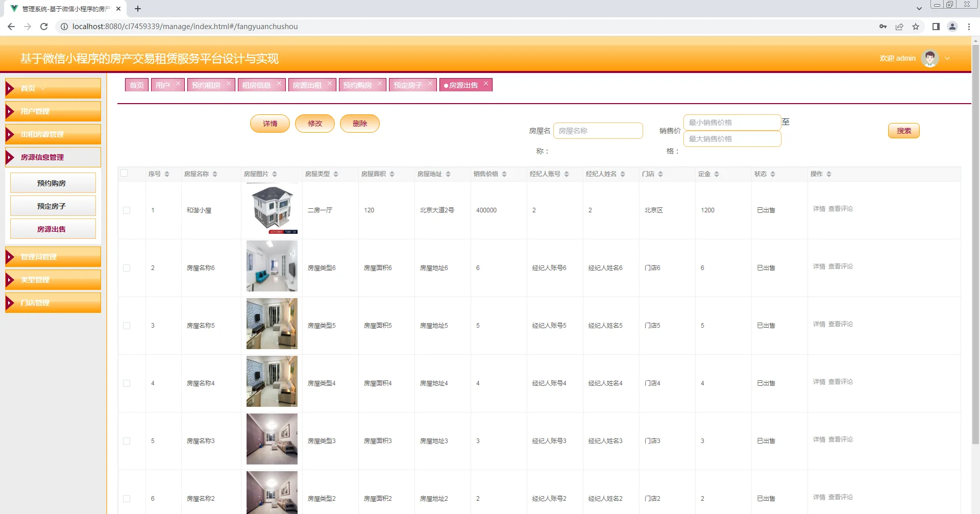
Task: Open the admin account dropdown arrow
Action: [x=948, y=58]
